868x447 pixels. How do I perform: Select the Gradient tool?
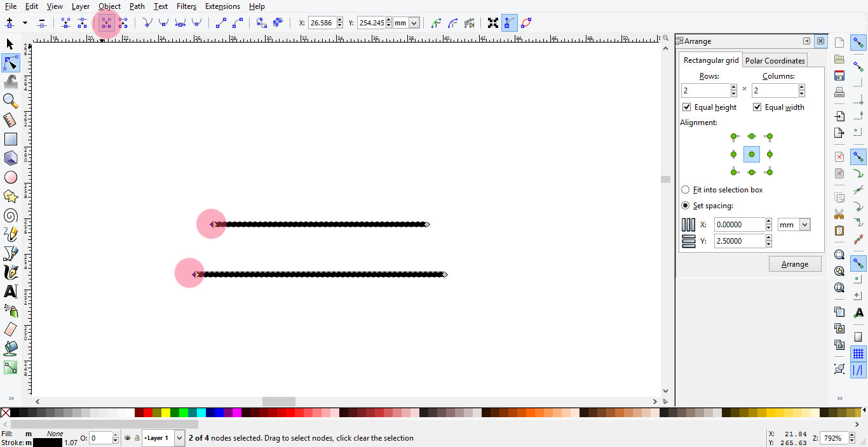[x=10, y=367]
